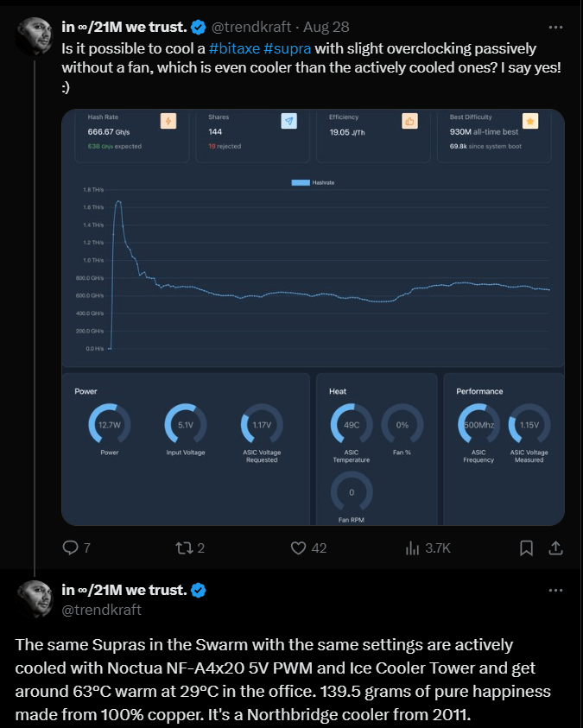Click the repost icon with 2 reposts

pos(184,548)
